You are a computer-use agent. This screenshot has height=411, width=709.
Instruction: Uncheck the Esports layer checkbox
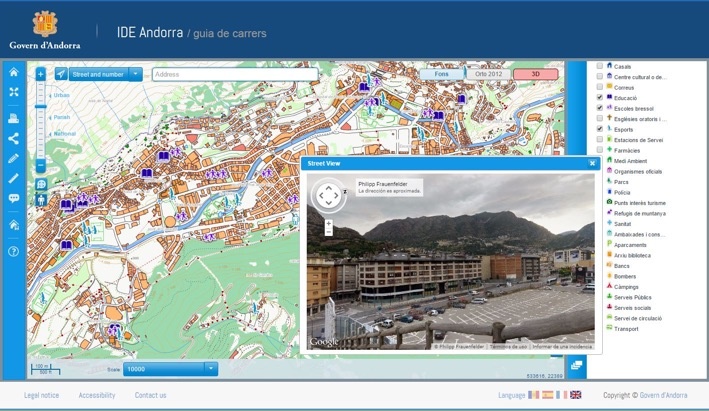click(599, 129)
